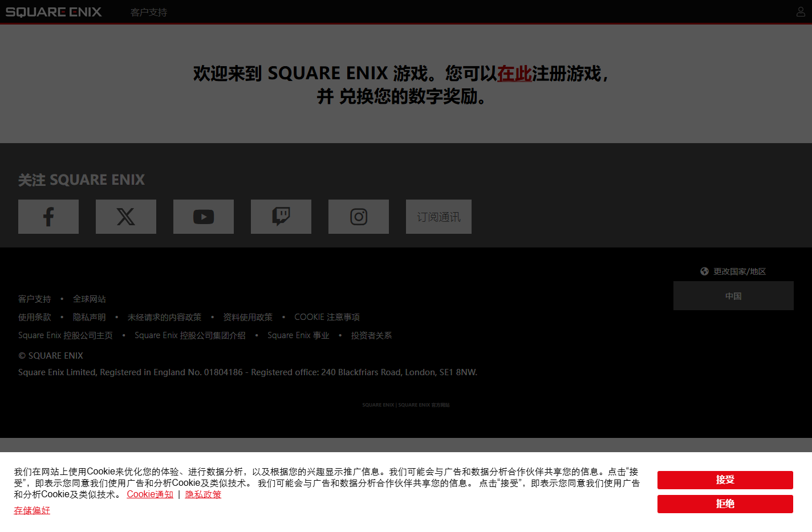Open the 使用条款 footer link

click(35, 317)
